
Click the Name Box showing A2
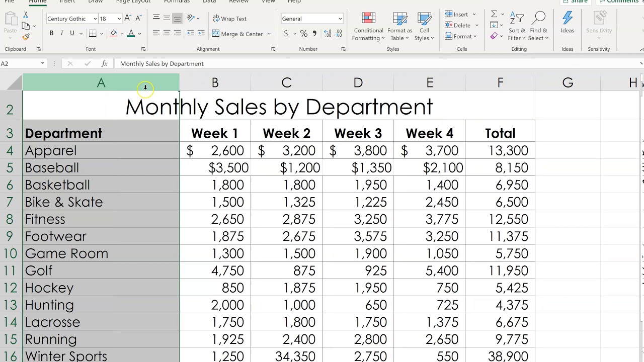click(x=19, y=63)
